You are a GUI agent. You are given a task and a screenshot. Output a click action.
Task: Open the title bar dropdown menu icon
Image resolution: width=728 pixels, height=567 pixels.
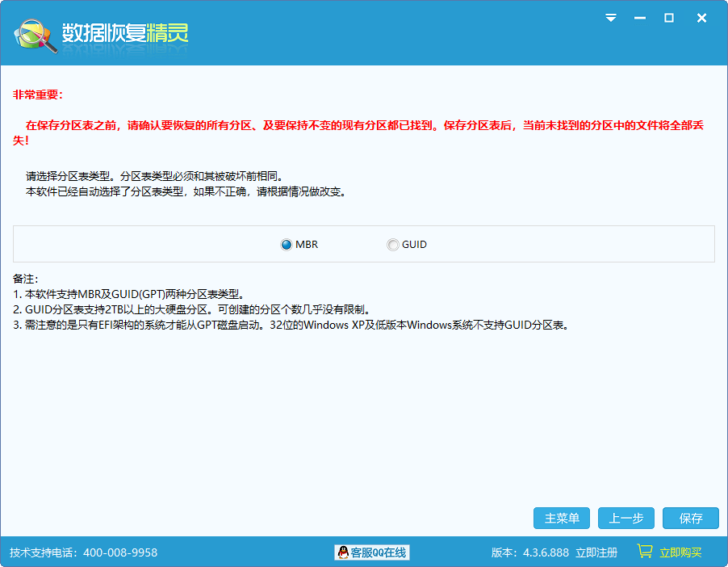pos(611,18)
